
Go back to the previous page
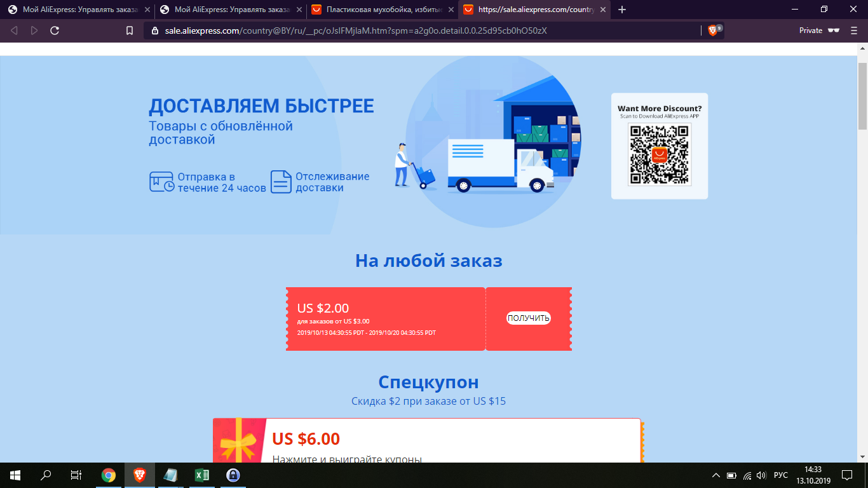point(15,30)
